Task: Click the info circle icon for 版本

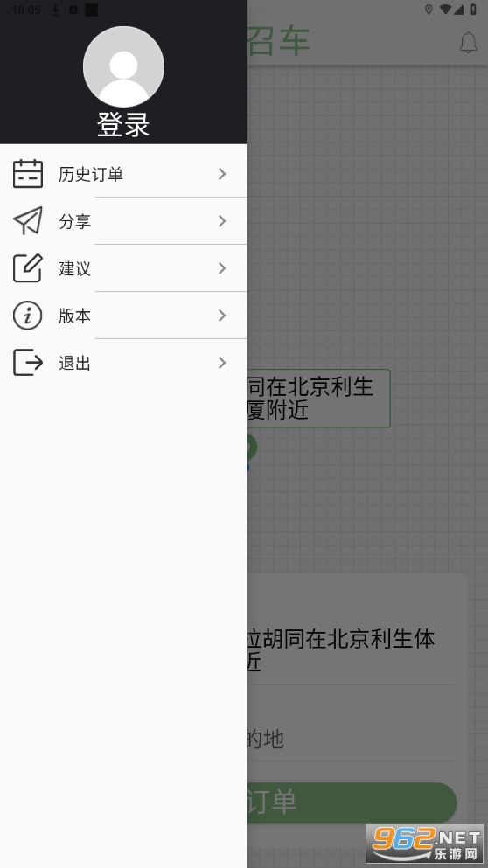Action: (28, 316)
